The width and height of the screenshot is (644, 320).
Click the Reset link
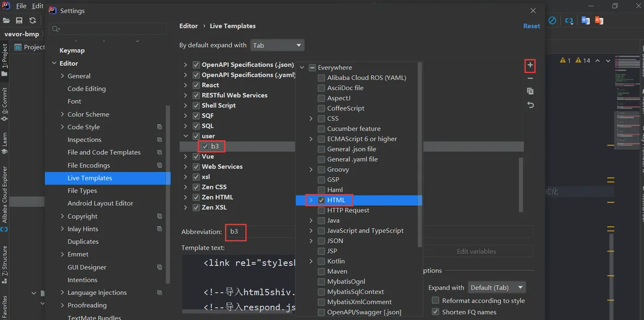(x=531, y=26)
